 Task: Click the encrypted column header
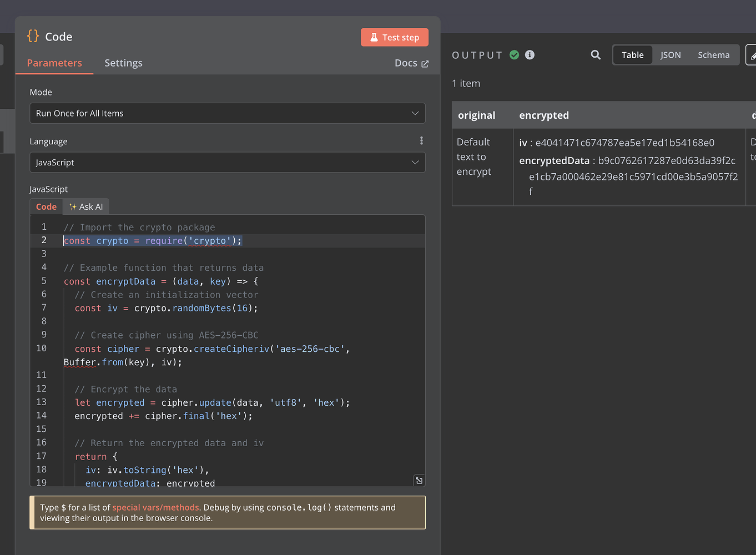coord(544,115)
